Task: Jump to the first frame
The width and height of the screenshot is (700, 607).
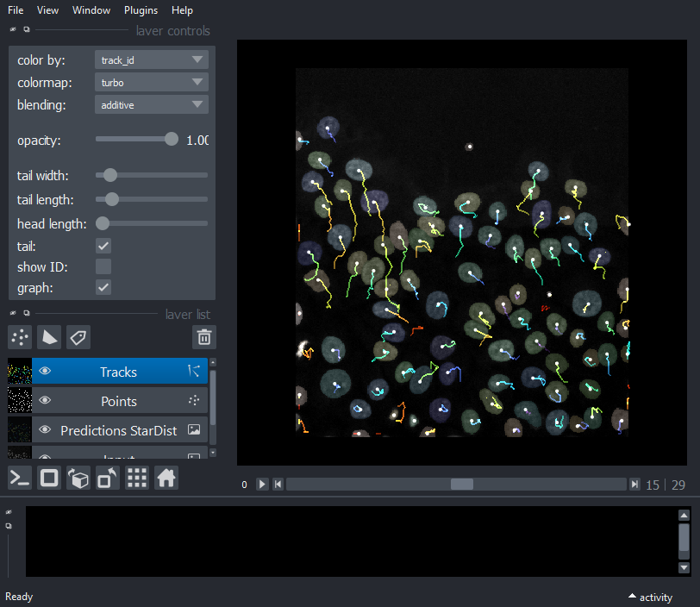Action: coord(278,485)
